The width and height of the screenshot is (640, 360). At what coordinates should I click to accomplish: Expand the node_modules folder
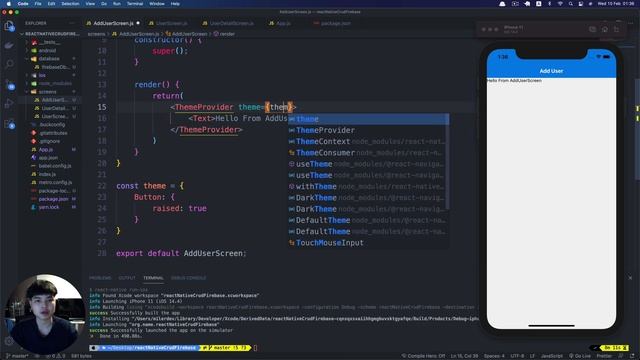point(50,84)
